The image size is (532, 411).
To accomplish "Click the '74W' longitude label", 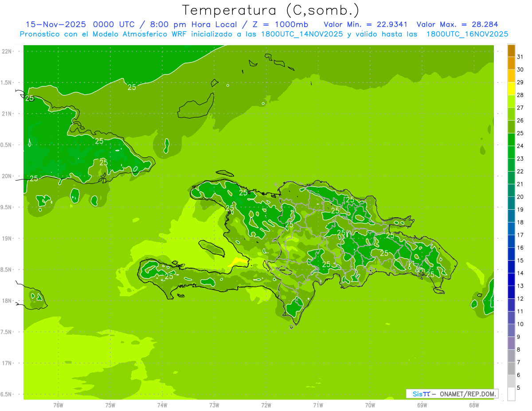I will tap(162, 405).
